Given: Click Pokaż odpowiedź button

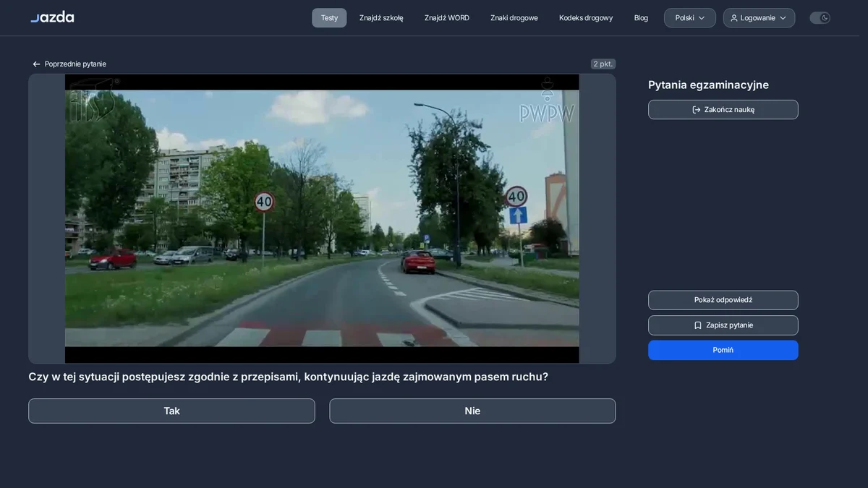Looking at the screenshot, I should (x=723, y=300).
